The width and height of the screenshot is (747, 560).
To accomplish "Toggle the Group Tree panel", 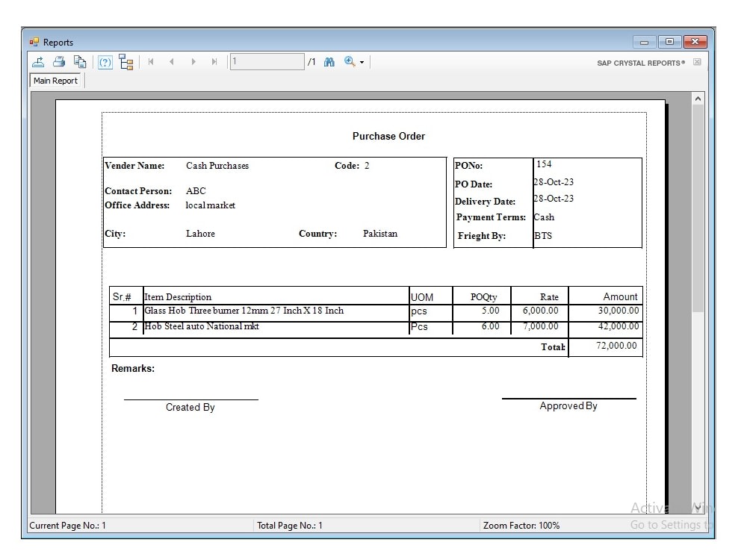I will (125, 62).
